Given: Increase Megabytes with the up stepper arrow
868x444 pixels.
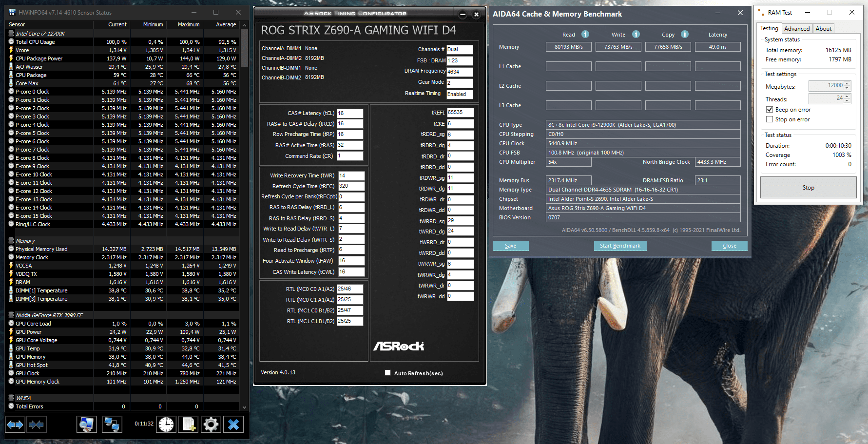Looking at the screenshot, I should [847, 83].
